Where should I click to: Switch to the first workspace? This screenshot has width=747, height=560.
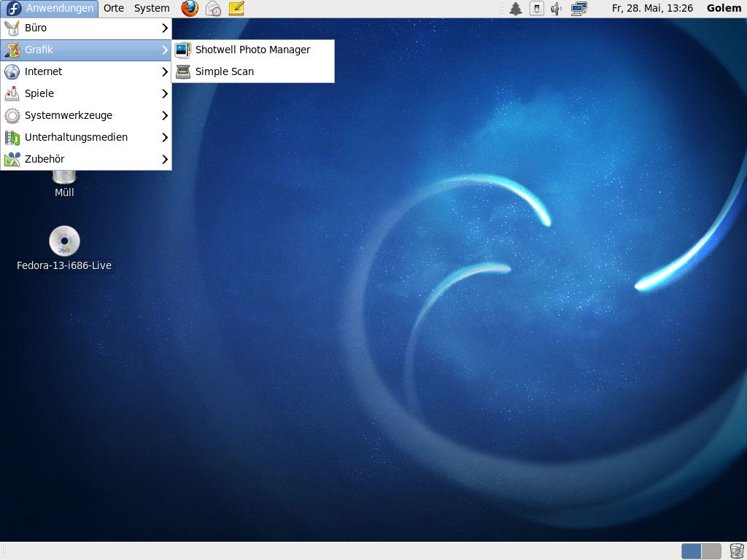pos(691,551)
